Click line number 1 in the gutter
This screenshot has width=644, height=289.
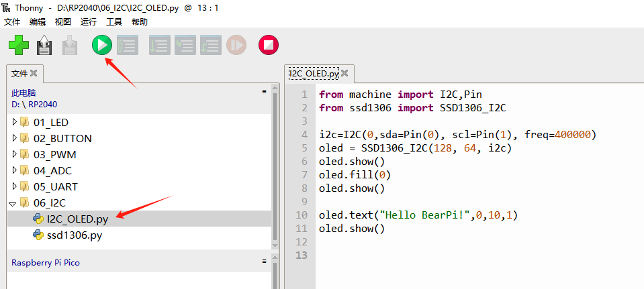coord(304,95)
